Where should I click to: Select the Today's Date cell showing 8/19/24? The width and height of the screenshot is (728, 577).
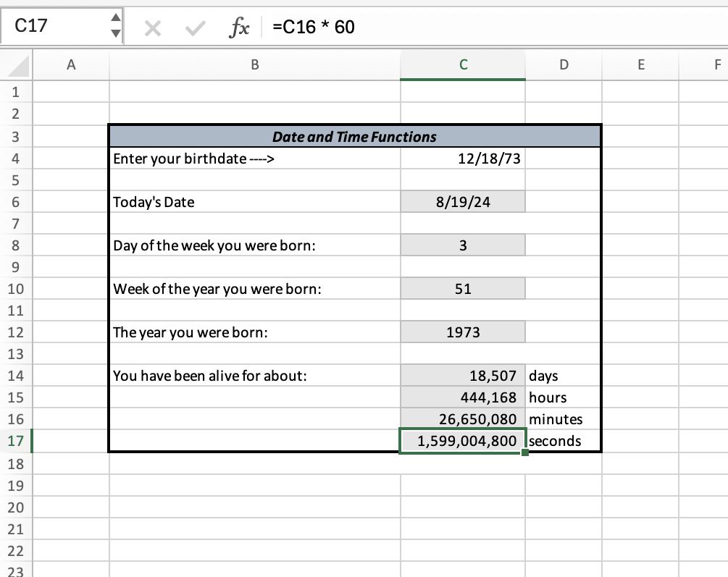pos(462,201)
